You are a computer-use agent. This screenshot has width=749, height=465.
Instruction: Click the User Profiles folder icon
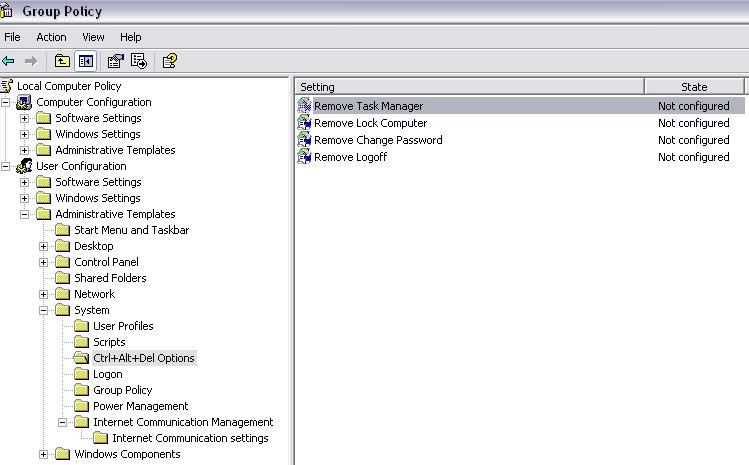click(81, 326)
